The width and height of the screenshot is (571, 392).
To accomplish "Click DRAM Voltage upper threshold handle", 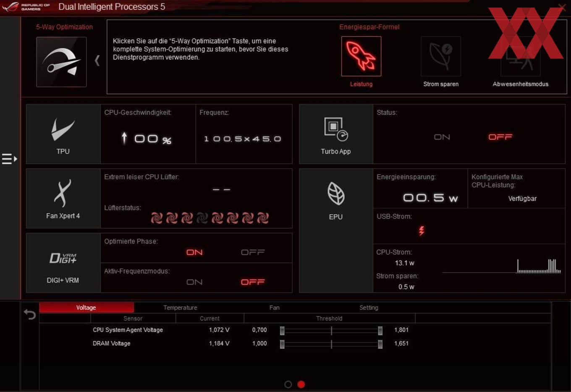I will click(x=380, y=344).
